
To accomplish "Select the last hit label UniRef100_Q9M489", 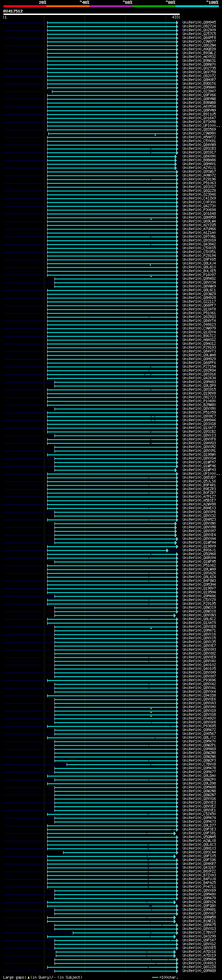I will [x=199, y=971].
